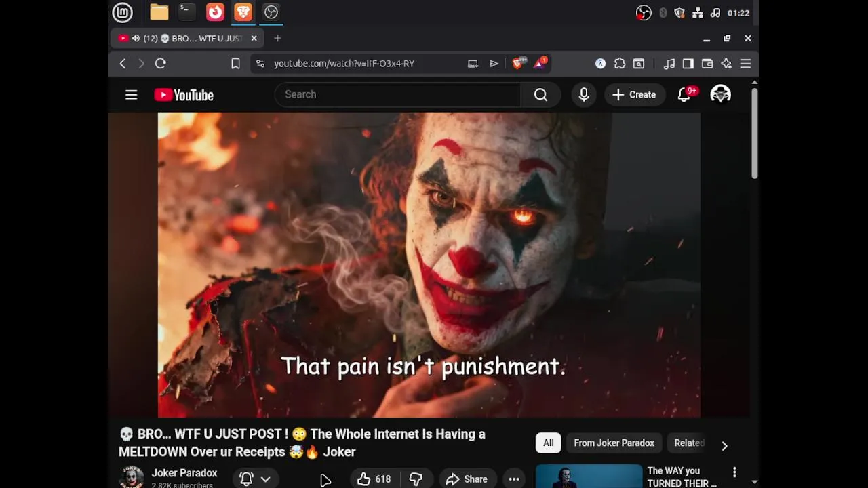Select the From Joker Paradox chip

tap(614, 443)
